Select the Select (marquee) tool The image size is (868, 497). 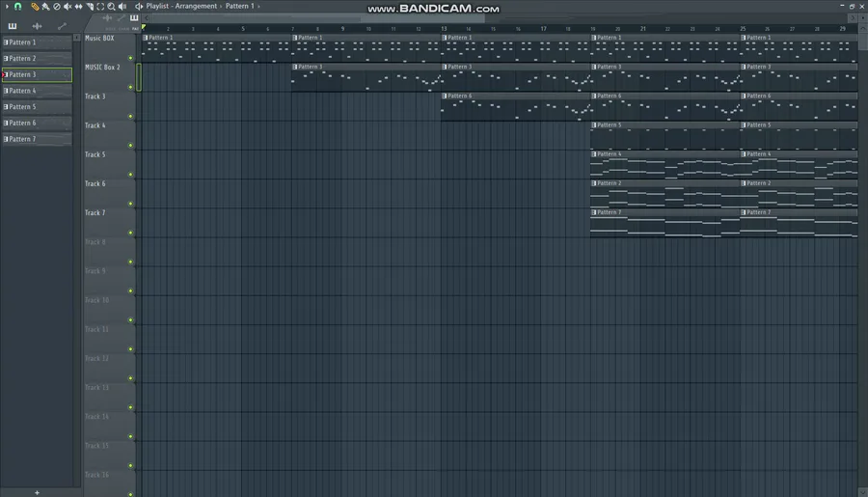[100, 7]
